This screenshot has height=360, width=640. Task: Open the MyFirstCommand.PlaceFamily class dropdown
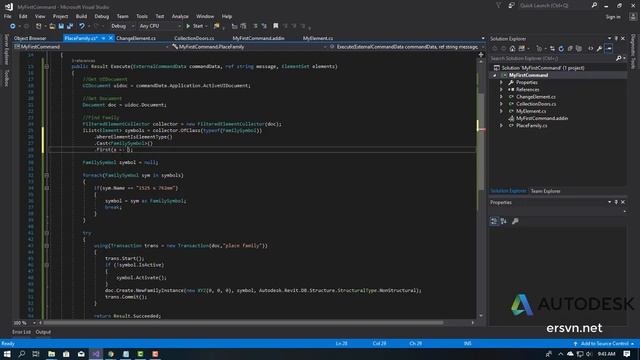[x=249, y=47]
